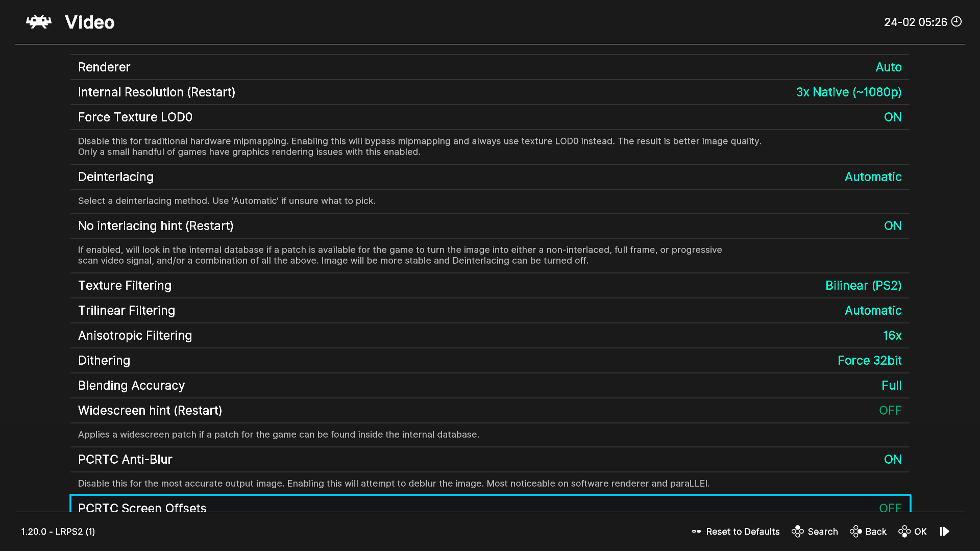
Task: Click the RetroArch invader logo icon
Action: 39,22
